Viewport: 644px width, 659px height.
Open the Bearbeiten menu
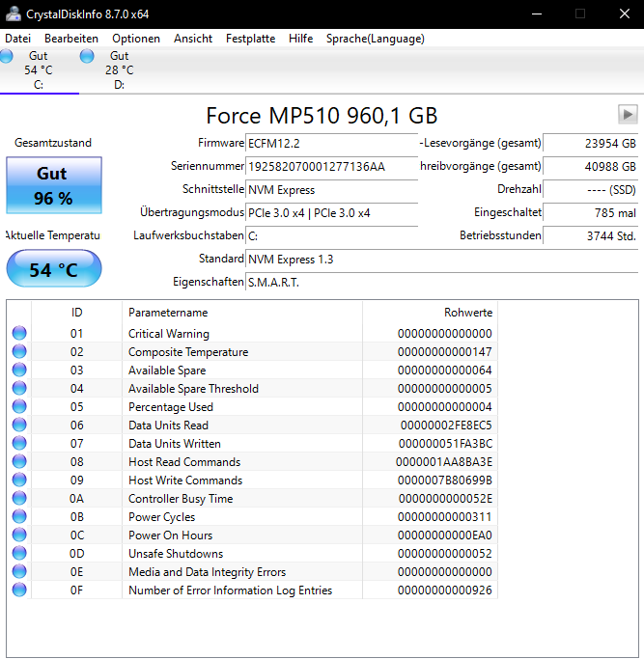pos(71,39)
